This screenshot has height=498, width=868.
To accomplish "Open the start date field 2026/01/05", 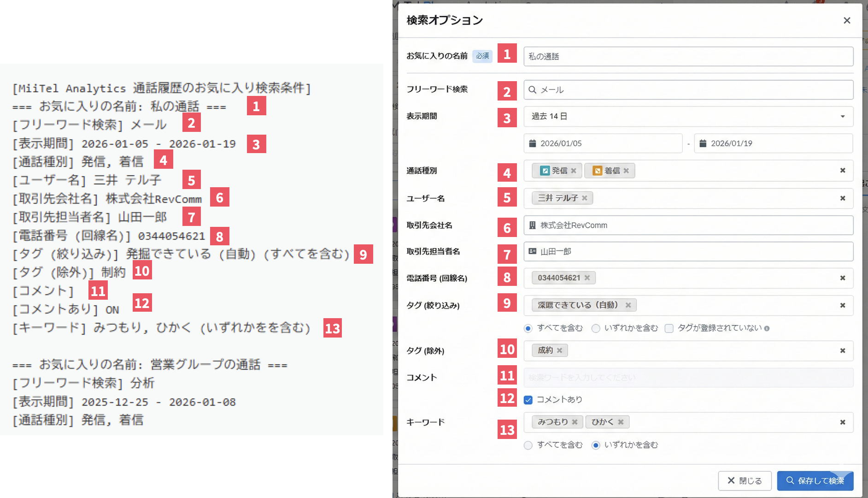I will click(x=603, y=143).
